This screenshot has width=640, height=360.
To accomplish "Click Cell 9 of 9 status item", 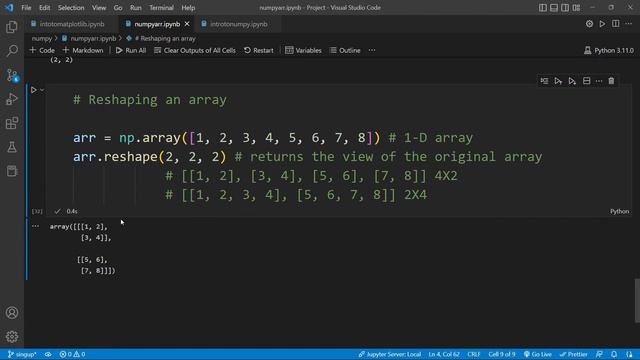I will click(x=502, y=354).
